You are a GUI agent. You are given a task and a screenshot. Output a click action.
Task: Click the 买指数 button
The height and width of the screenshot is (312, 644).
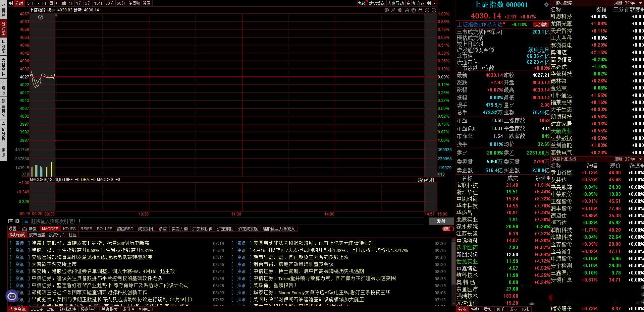(541, 24)
